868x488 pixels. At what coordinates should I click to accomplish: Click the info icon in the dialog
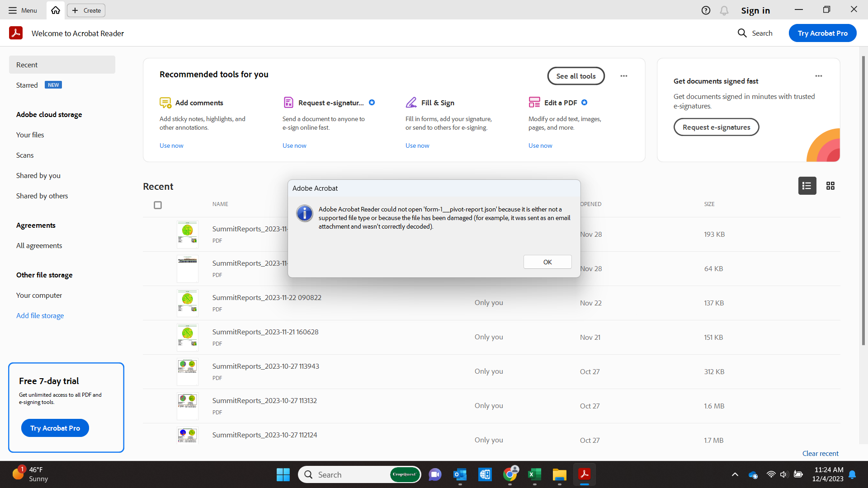pyautogui.click(x=305, y=213)
